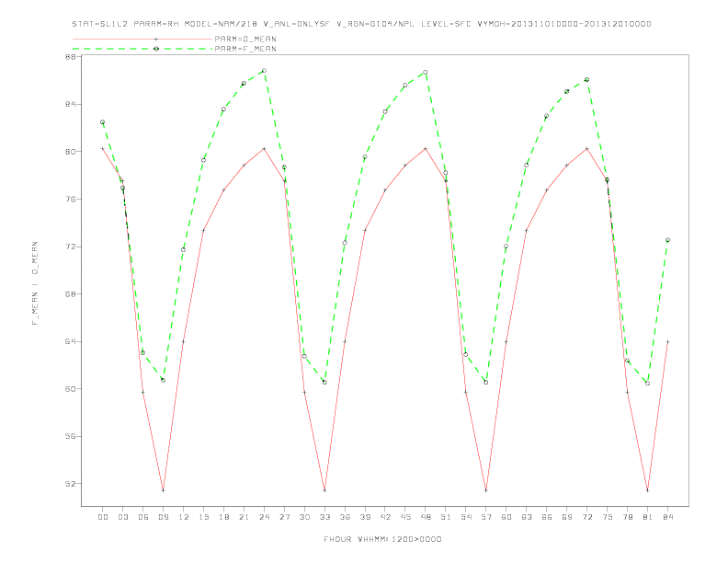Click x-axis forecast hour label 84

(668, 517)
